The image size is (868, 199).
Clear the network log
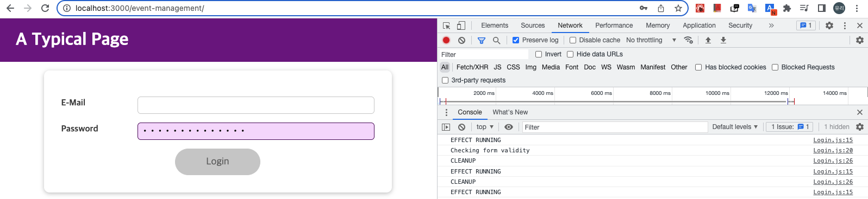pos(461,40)
